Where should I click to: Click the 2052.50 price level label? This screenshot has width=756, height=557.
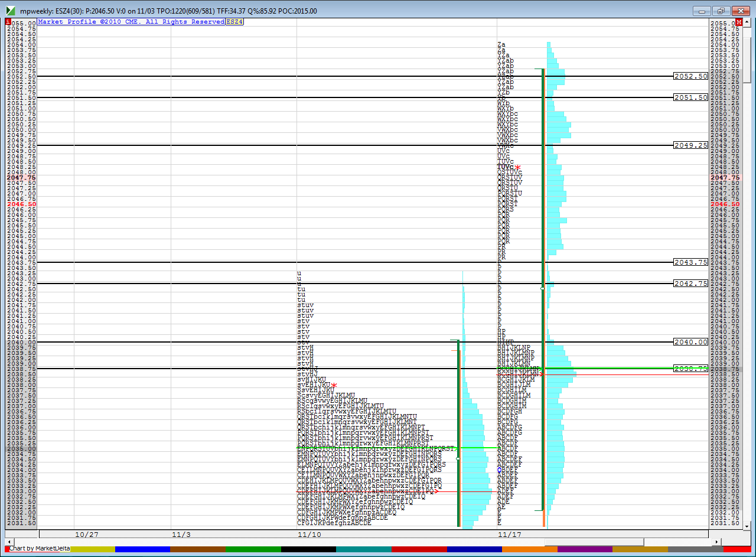690,76
